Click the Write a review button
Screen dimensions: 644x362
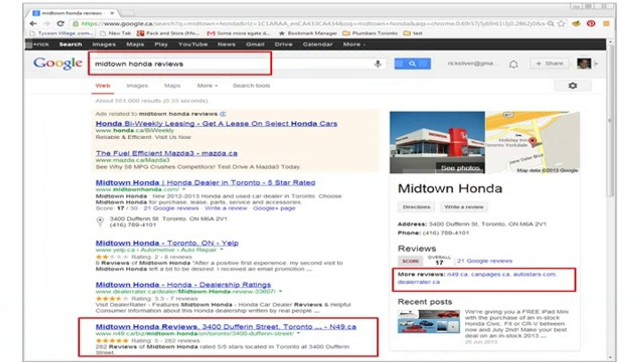[463, 207]
